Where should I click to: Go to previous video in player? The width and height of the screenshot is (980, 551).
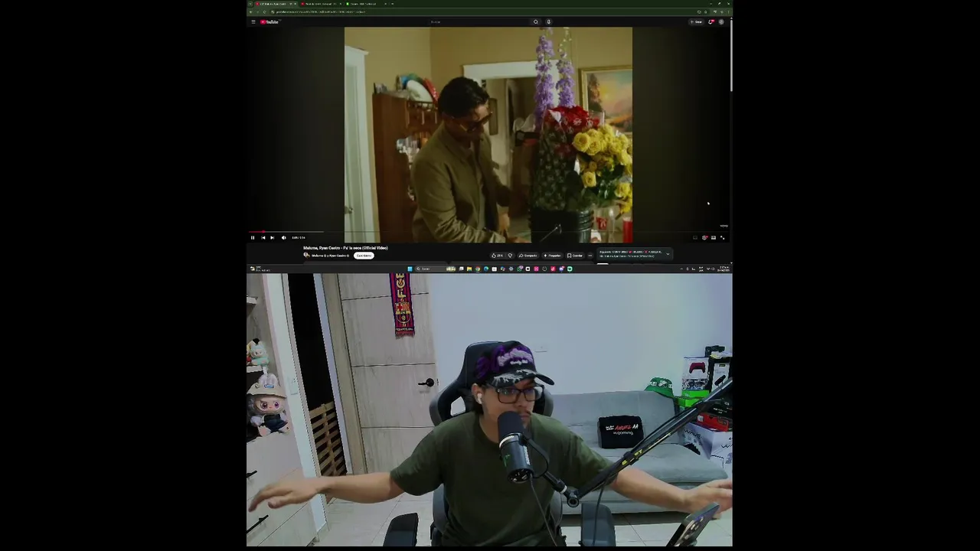pyautogui.click(x=263, y=237)
